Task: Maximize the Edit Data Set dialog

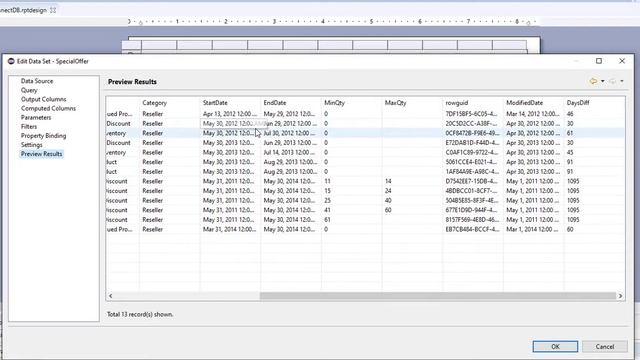Action: coord(599,61)
